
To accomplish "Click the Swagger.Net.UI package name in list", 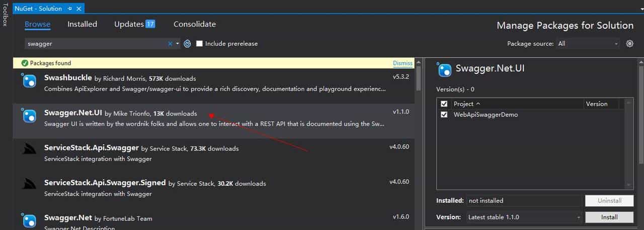I will pos(73,113).
